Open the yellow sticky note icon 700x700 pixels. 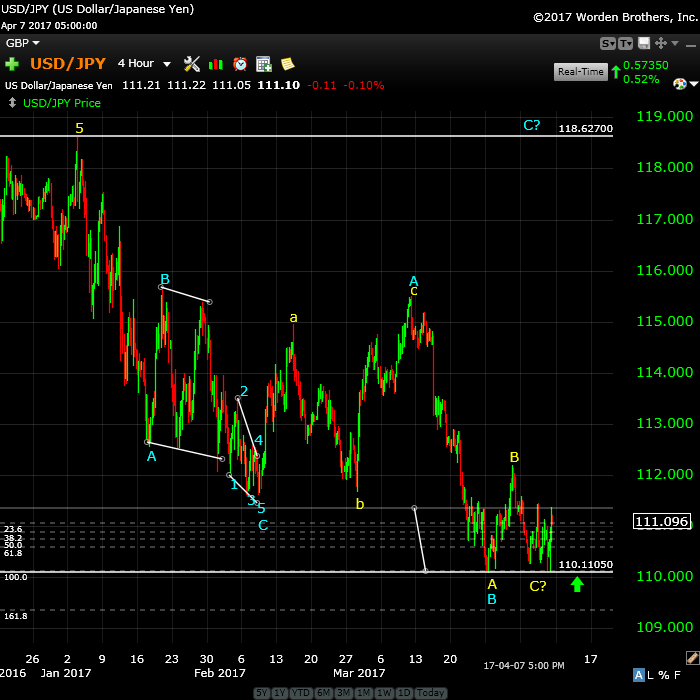pos(288,64)
